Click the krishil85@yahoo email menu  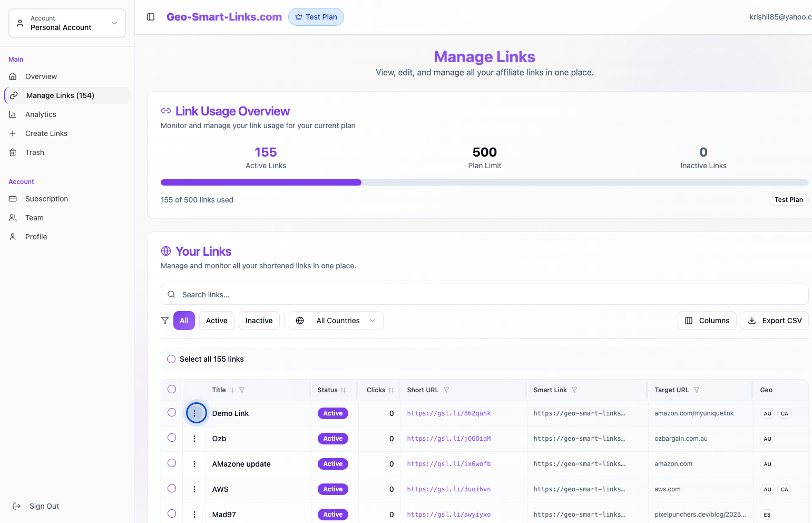(x=780, y=17)
